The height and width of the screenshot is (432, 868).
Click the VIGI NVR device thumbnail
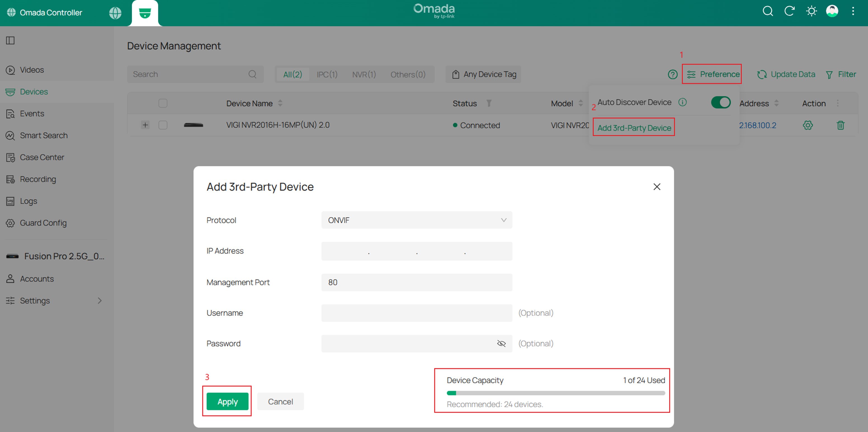[194, 125]
